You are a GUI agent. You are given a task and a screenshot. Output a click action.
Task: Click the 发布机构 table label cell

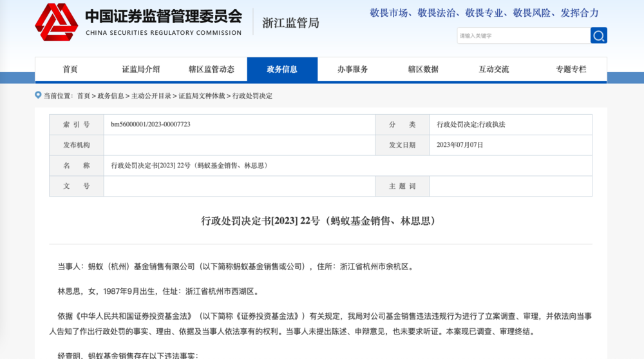[77, 145]
